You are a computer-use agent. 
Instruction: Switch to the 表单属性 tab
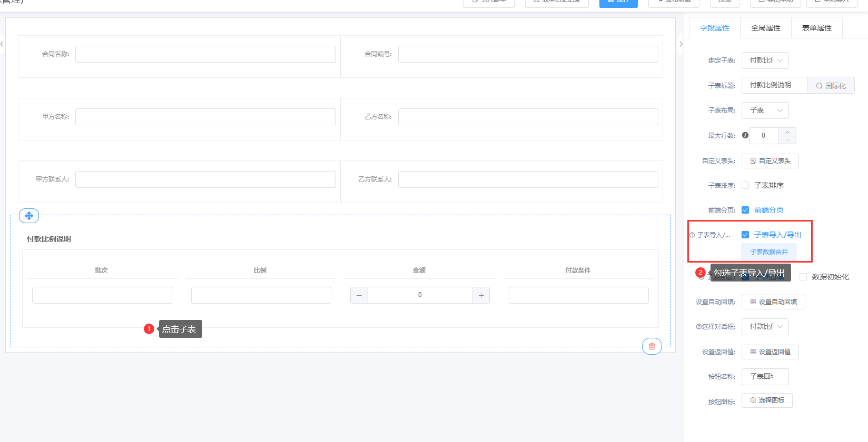(816, 28)
